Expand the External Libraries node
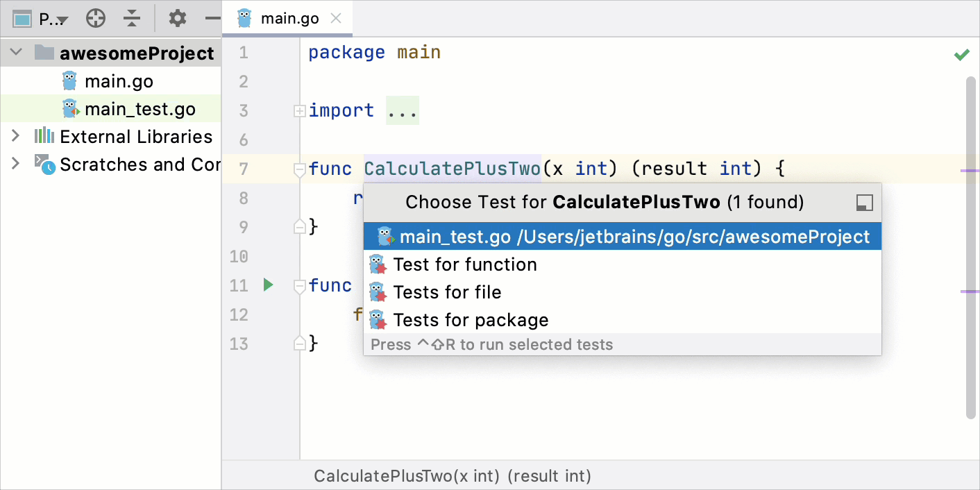This screenshot has width=980, height=490. (x=15, y=137)
